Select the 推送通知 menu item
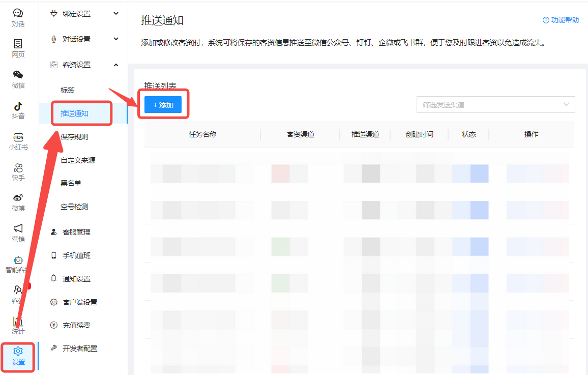The image size is (588, 375). pyautogui.click(x=75, y=113)
